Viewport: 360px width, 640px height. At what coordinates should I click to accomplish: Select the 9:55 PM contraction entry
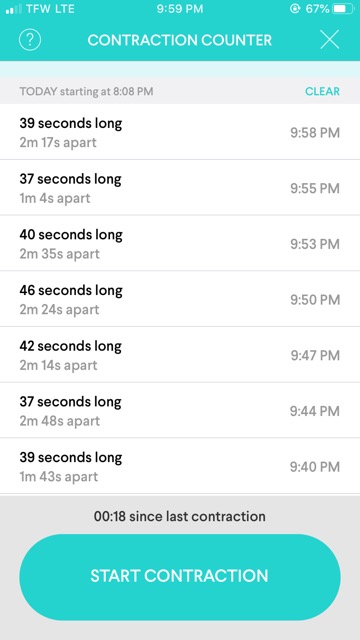tap(180, 188)
